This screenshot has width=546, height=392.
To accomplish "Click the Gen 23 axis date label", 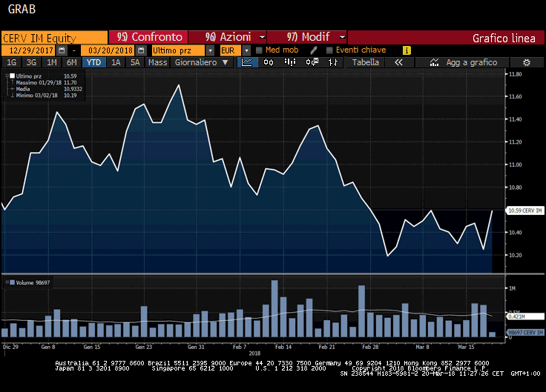I will pos(144,347).
